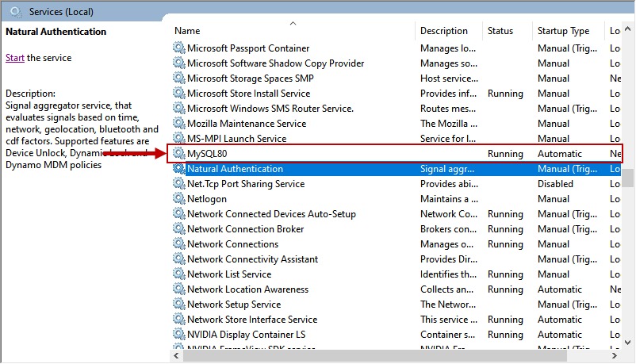Screen dimensions: 636x364
Task: Click the Natural Authentication service gear icon
Action: click(x=178, y=169)
